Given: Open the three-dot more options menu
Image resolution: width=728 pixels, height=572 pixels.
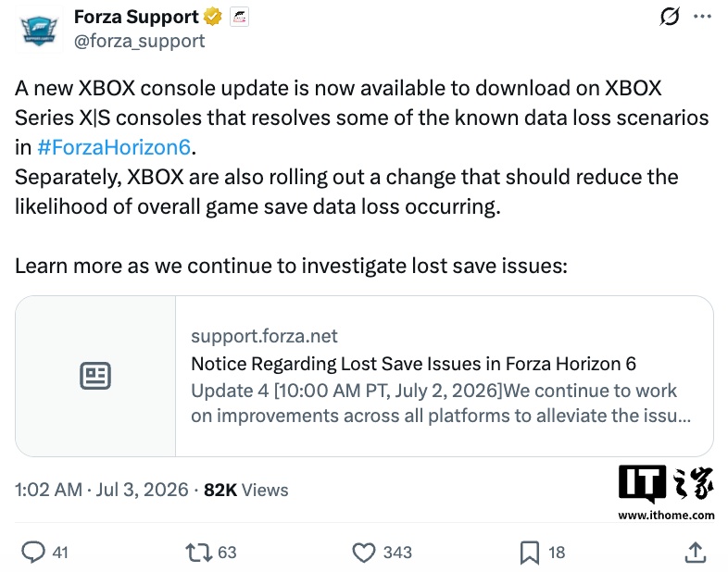Looking at the screenshot, I should [x=702, y=17].
